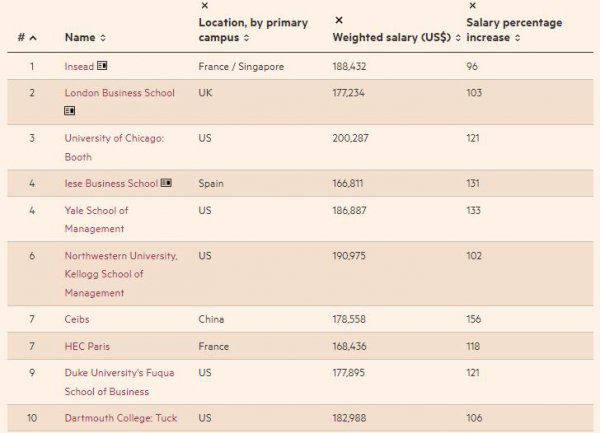Remove the Salary percentage increase column

(x=472, y=6)
